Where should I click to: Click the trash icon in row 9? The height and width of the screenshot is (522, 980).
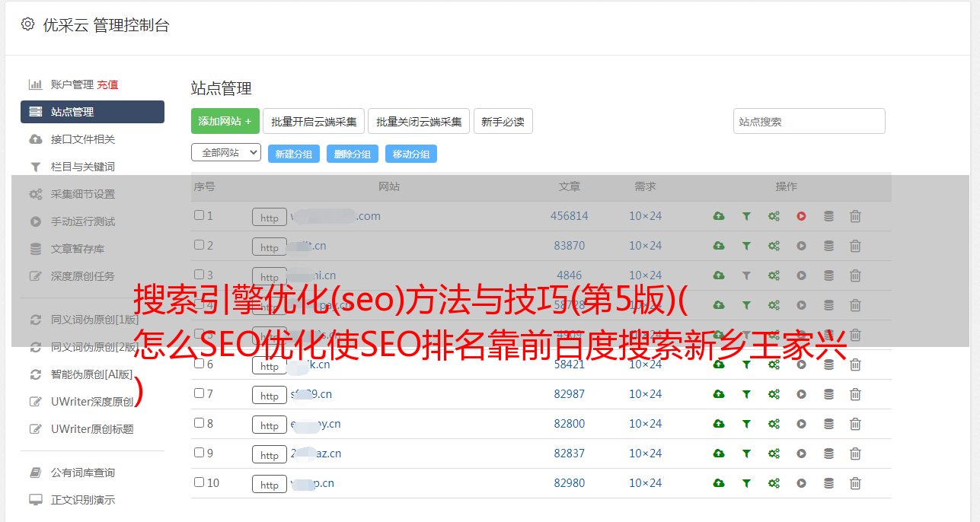(x=855, y=454)
